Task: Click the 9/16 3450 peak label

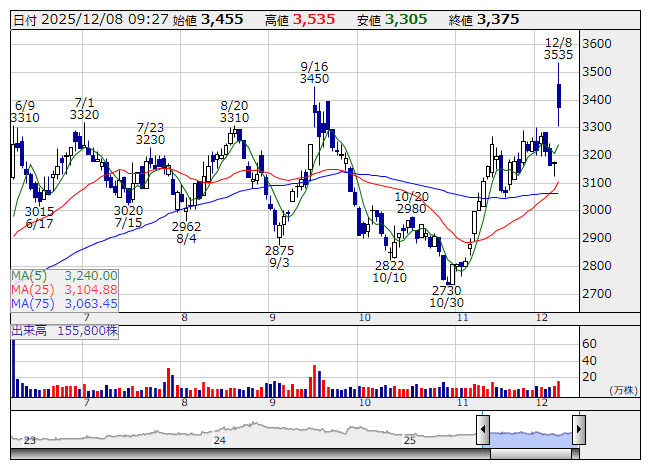Action: click(x=314, y=72)
